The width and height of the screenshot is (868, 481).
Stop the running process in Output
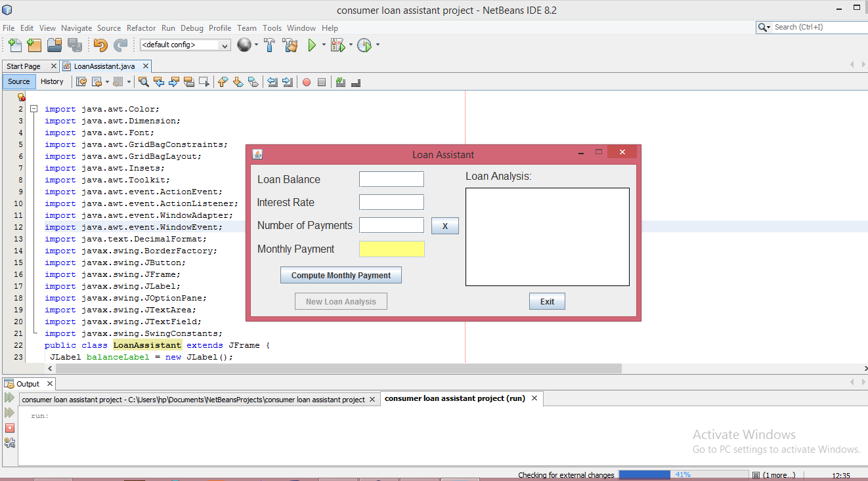9,428
